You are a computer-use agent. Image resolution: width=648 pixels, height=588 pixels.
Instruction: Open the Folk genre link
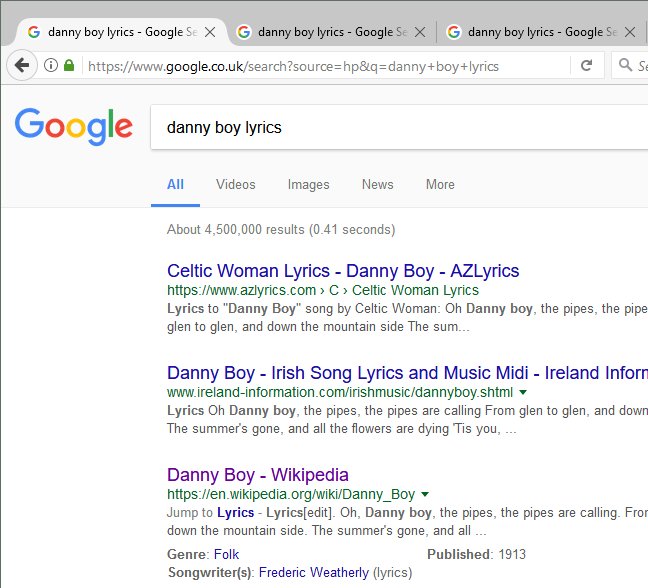(x=226, y=554)
